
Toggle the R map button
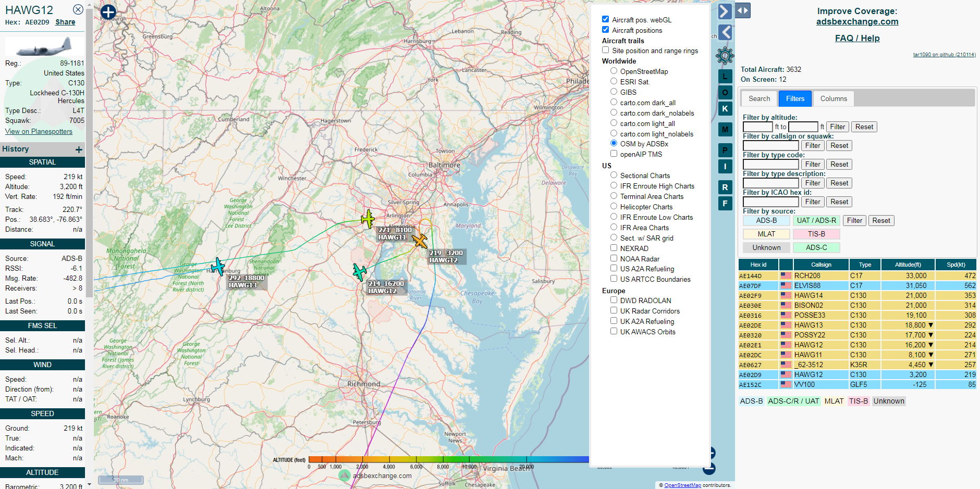[x=725, y=187]
